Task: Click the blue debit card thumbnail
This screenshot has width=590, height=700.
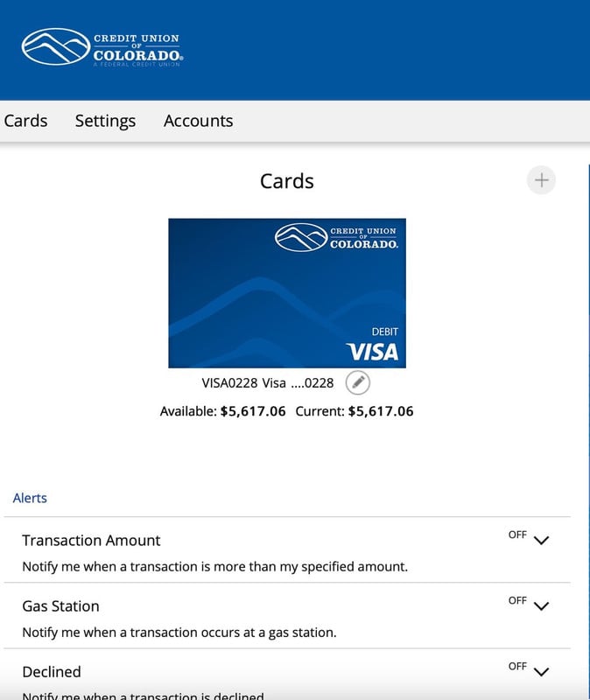Action: (x=287, y=293)
